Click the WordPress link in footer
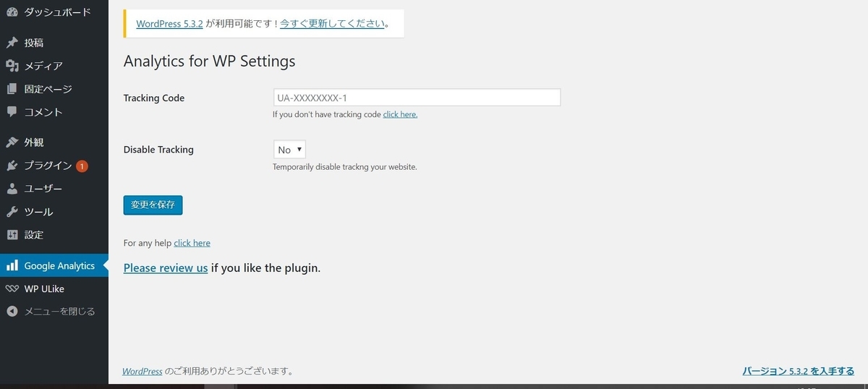 pyautogui.click(x=142, y=371)
